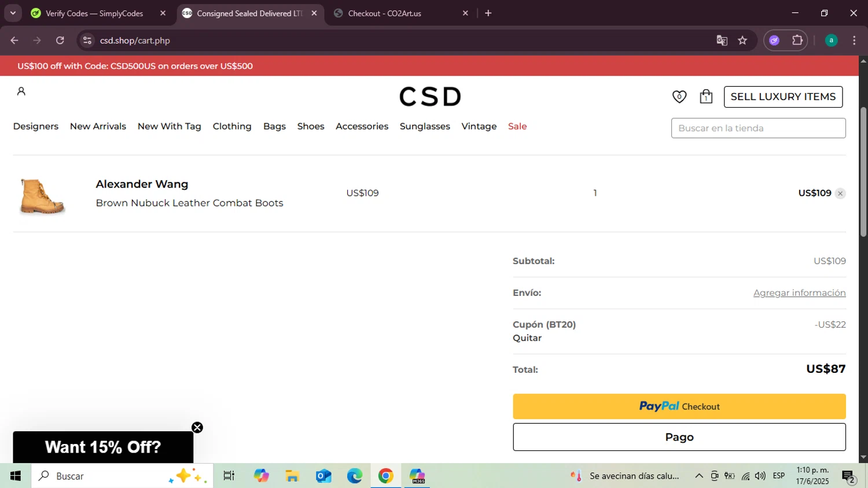Viewport: 868px width, 488px height.
Task: Close the Checkout CO2Art.us tab
Action: coord(465,13)
